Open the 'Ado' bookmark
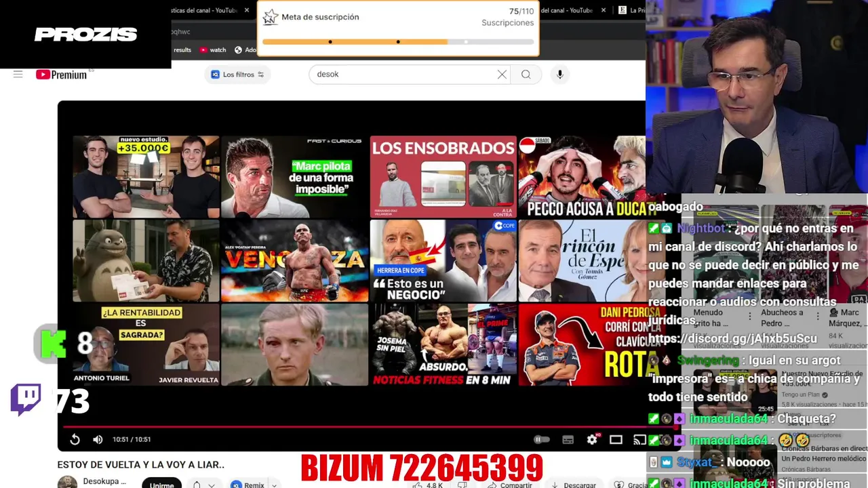The height and width of the screenshot is (488, 868). (245, 50)
